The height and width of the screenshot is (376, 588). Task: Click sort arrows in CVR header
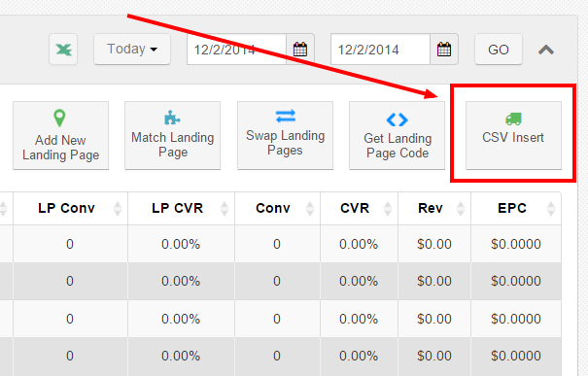pos(388,209)
